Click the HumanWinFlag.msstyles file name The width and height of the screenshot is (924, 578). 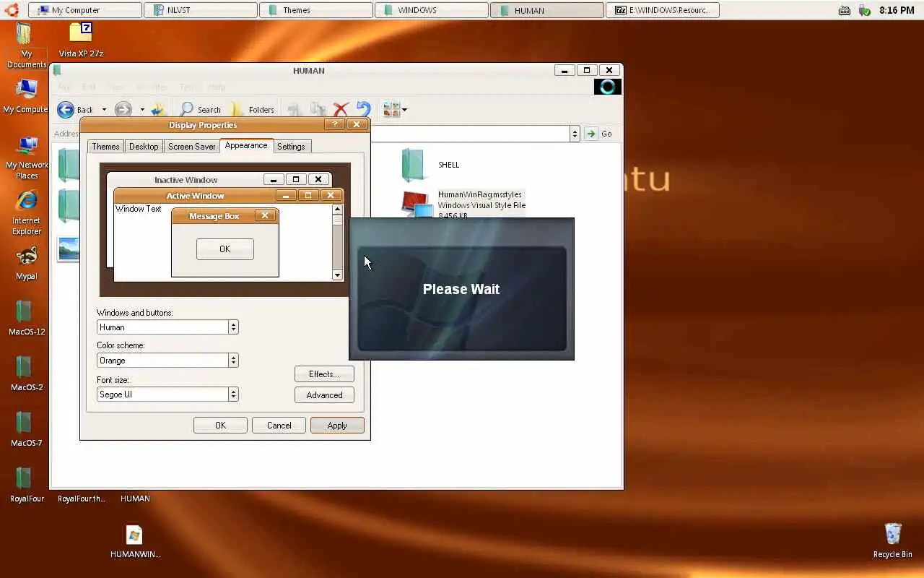coord(480,194)
